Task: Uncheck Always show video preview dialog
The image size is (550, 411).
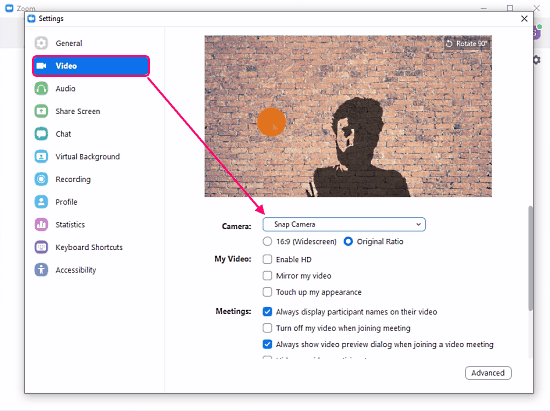Action: click(x=267, y=344)
